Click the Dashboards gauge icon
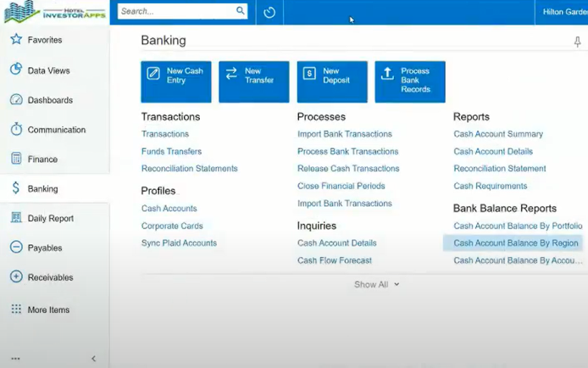This screenshot has width=588, height=368. point(16,100)
